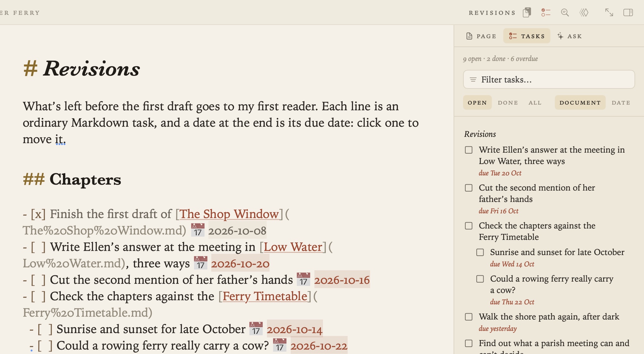This screenshot has height=354, width=644.
Task: Open the Low Water link
Action: click(293, 247)
